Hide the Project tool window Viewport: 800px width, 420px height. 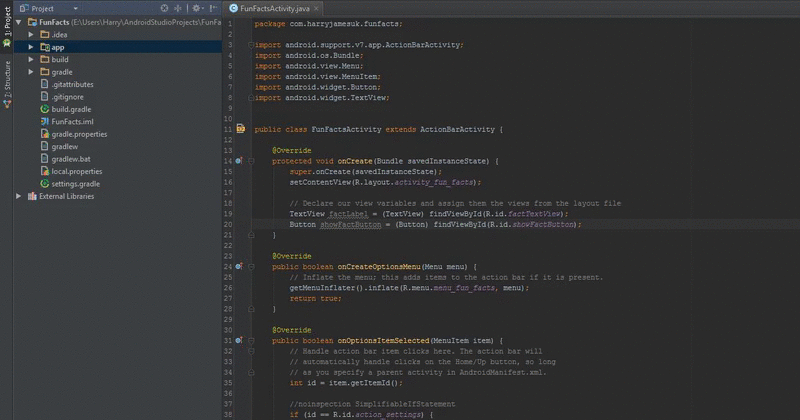(213, 8)
